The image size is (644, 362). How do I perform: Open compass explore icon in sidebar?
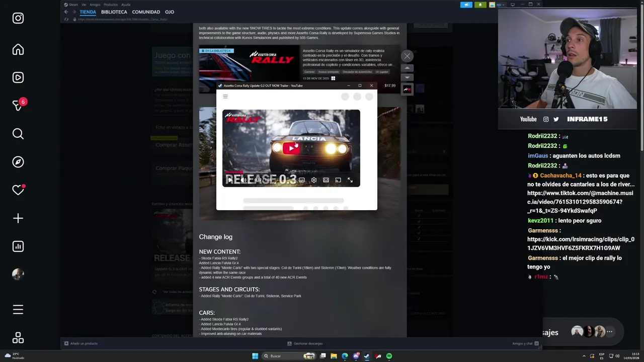click(x=18, y=162)
